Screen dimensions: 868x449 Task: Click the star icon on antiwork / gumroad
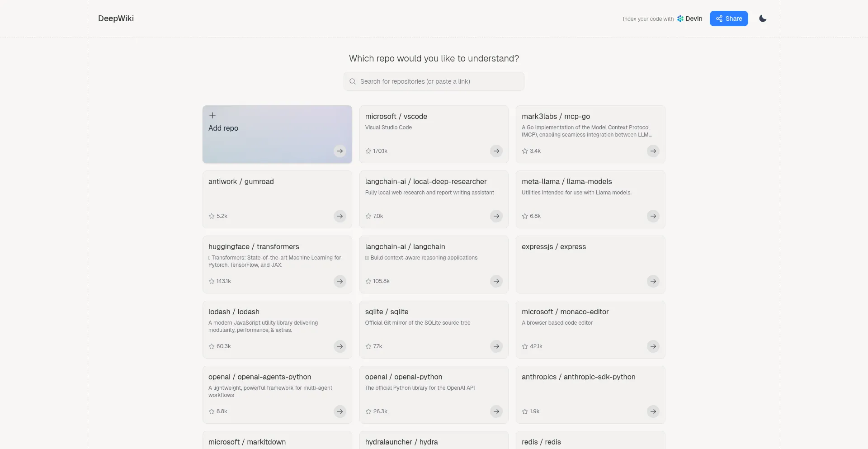[212, 216]
